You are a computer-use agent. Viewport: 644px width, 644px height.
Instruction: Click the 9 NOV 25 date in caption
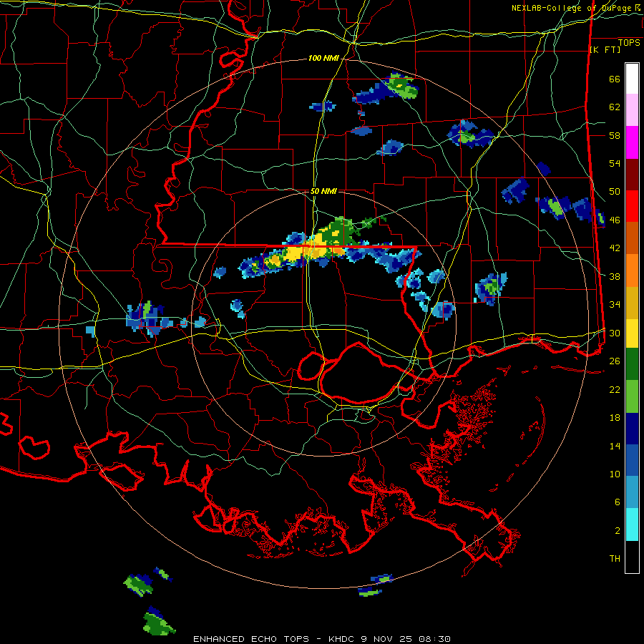(x=388, y=639)
